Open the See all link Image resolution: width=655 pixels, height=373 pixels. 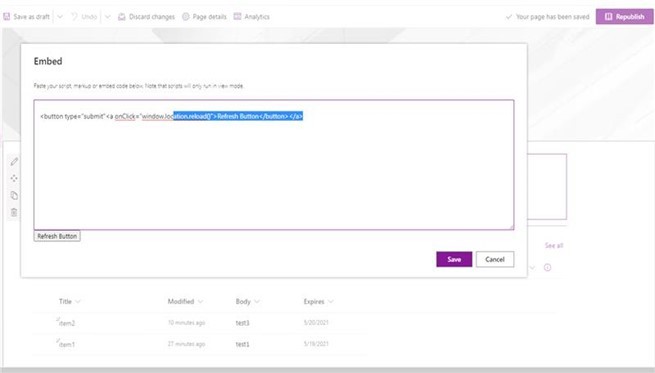(554, 245)
